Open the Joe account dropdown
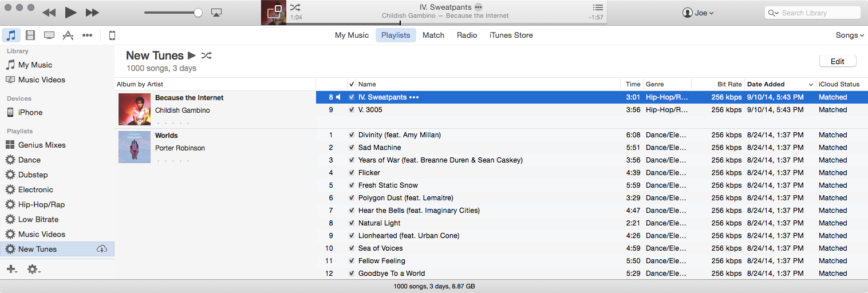The image size is (868, 293). pyautogui.click(x=698, y=13)
